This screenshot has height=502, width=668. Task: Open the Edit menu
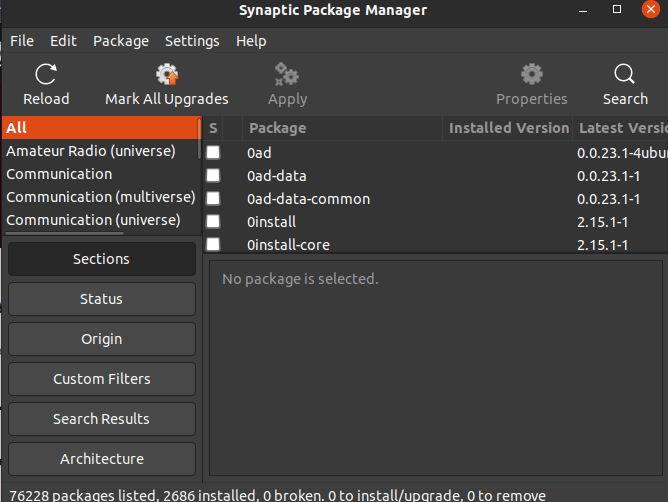click(63, 41)
